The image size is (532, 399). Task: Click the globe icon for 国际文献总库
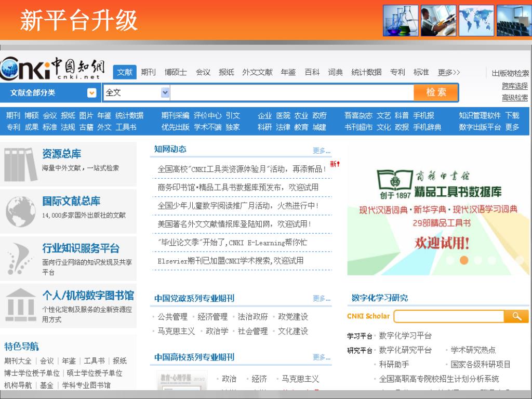point(21,212)
